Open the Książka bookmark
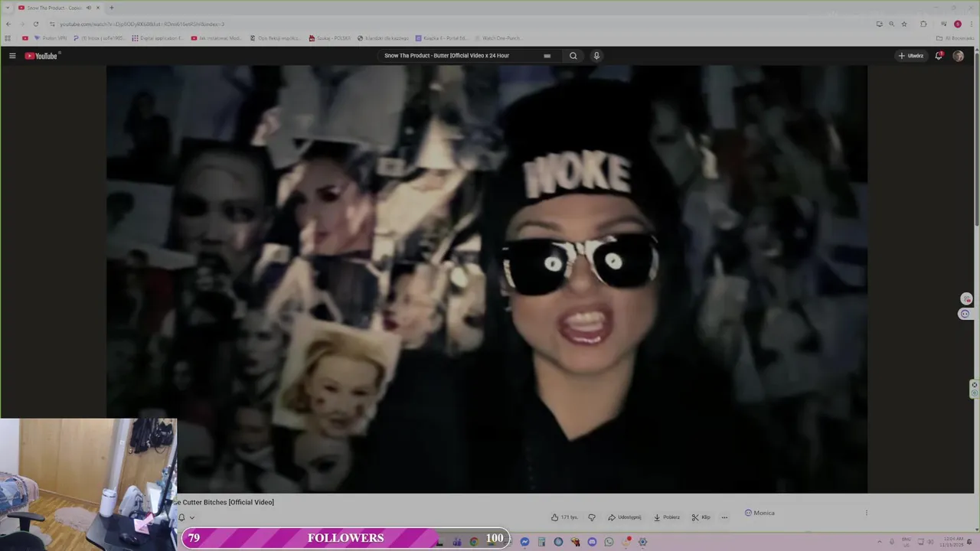The image size is (980, 551). point(442,37)
